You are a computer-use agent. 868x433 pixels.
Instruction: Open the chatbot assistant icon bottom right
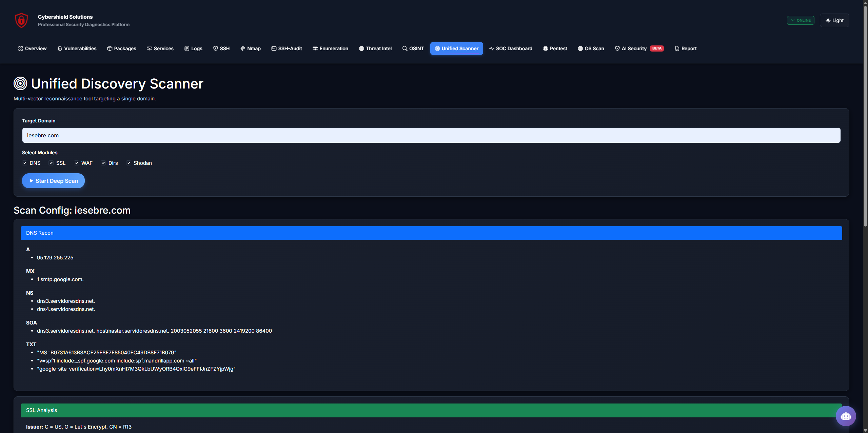pyautogui.click(x=846, y=416)
